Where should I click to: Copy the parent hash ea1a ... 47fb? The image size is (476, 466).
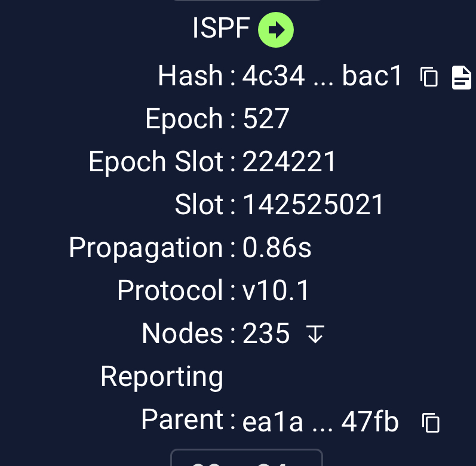(431, 422)
